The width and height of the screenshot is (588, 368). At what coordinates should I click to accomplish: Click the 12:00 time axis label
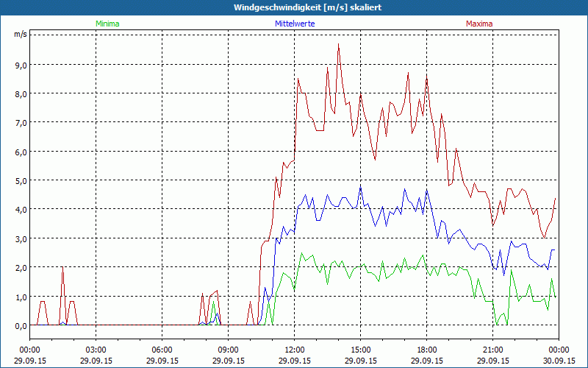point(295,350)
